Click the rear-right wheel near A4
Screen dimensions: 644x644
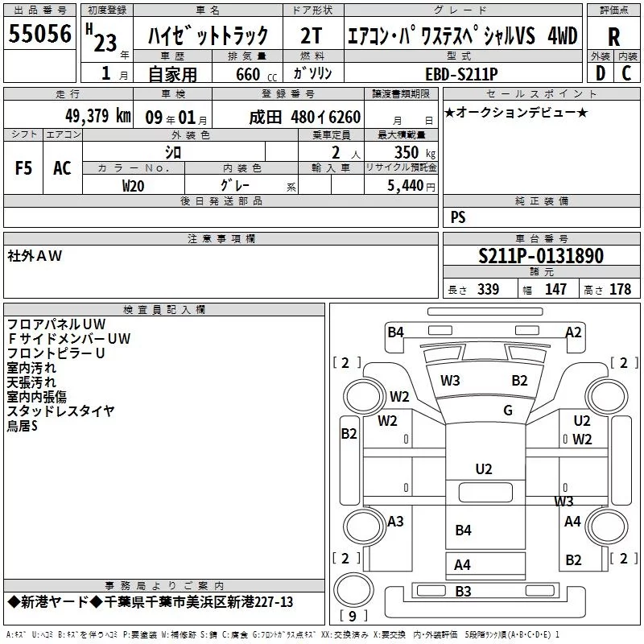(607, 526)
